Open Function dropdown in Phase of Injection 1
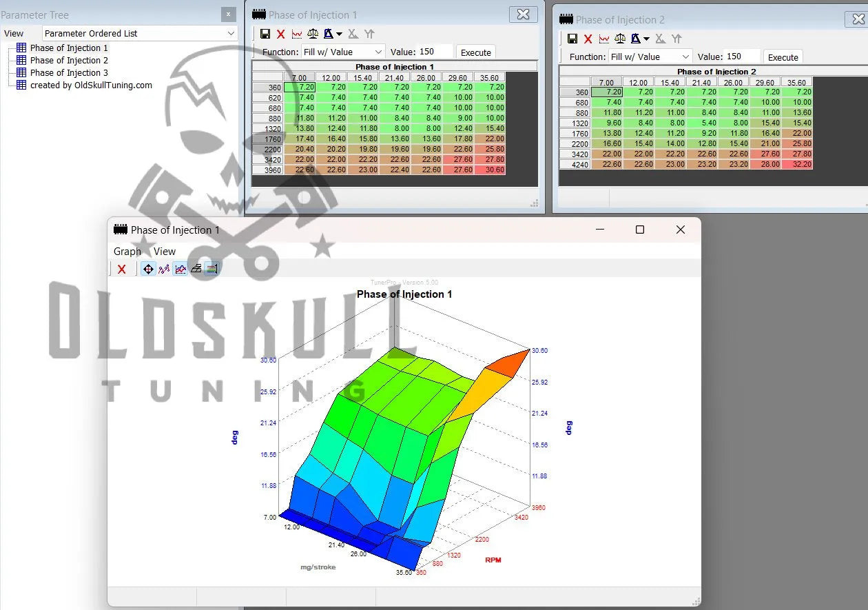The height and width of the screenshot is (610, 868). coord(342,52)
